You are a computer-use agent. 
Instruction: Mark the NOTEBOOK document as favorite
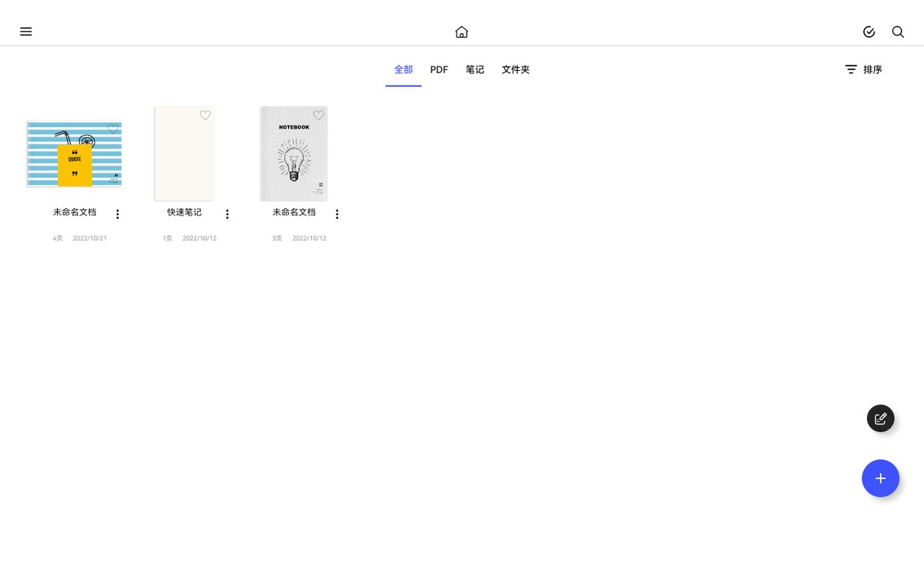coord(318,116)
